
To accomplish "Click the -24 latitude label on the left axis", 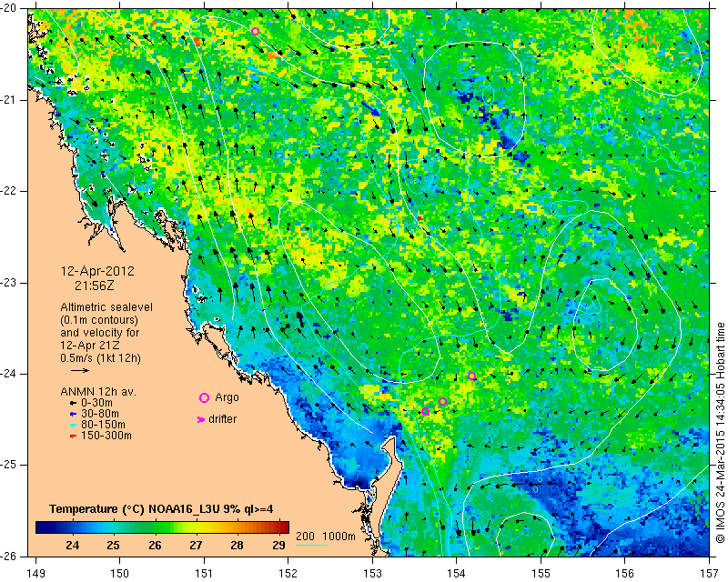I will click(x=9, y=374).
